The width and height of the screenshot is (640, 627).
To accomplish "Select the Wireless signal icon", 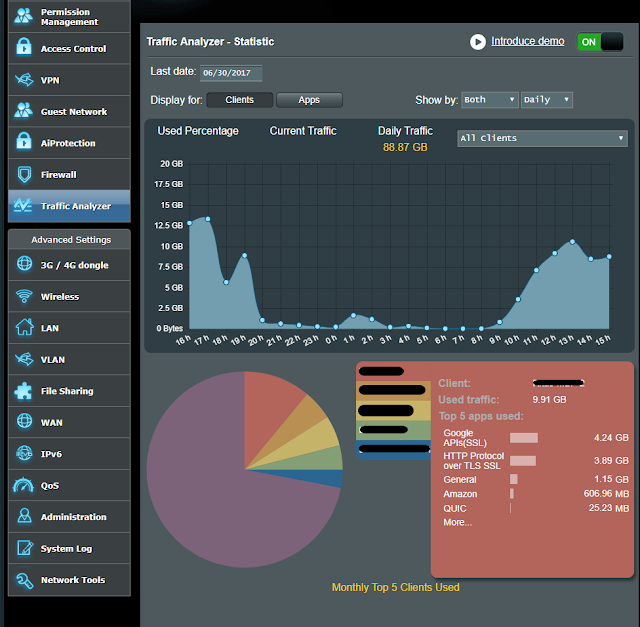I will pos(24,296).
